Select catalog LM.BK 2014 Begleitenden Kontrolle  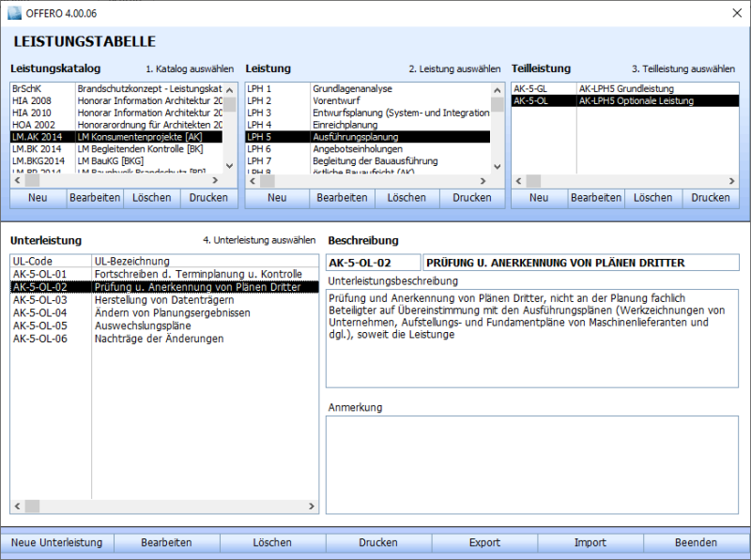point(116,149)
